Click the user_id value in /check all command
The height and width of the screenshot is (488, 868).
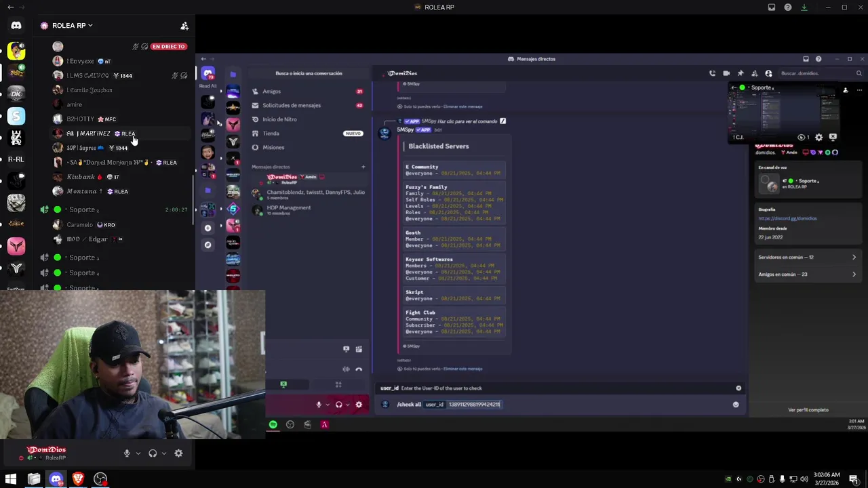tap(474, 405)
